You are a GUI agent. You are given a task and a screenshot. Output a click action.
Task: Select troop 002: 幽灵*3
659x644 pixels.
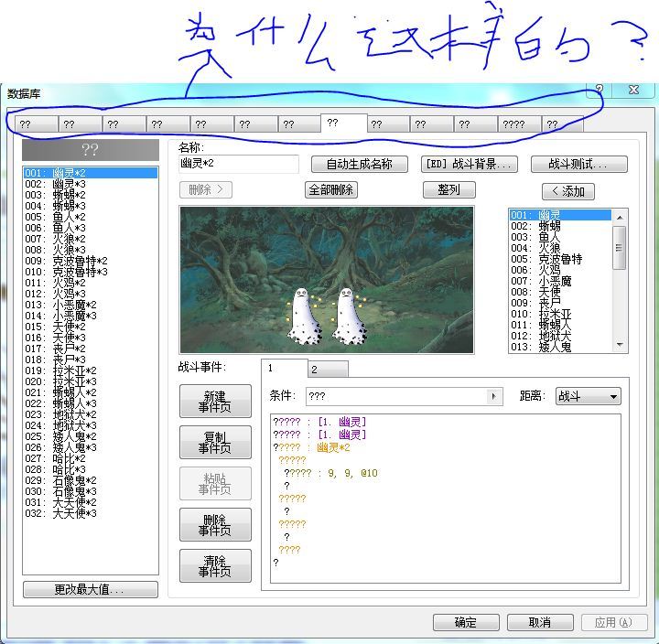[x=91, y=184]
